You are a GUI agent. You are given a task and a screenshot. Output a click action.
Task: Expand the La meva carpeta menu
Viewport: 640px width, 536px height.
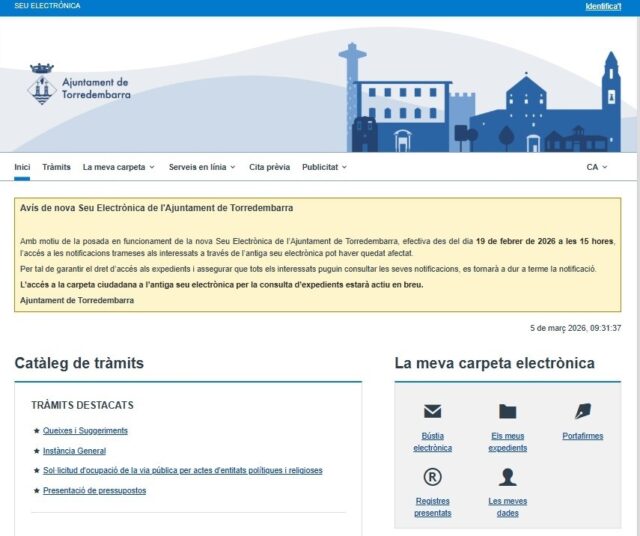118,167
